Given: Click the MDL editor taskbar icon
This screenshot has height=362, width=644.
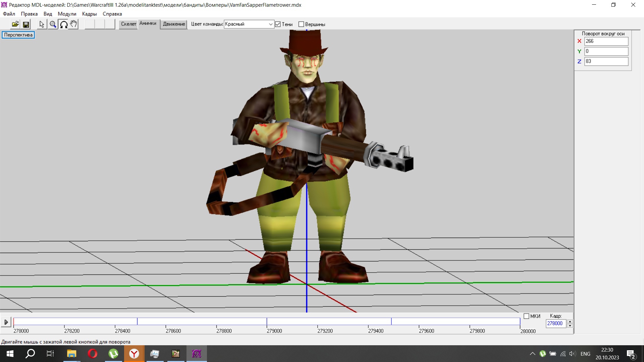Looking at the screenshot, I should 197,354.
